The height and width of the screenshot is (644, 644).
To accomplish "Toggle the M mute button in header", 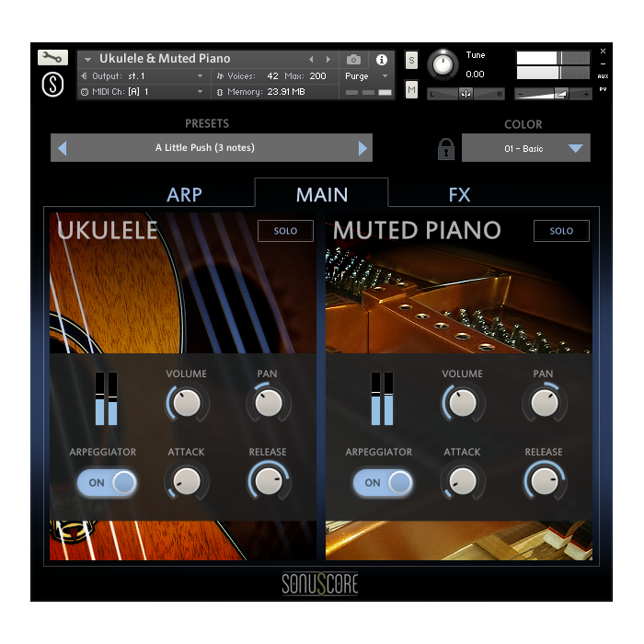I will pos(411,89).
